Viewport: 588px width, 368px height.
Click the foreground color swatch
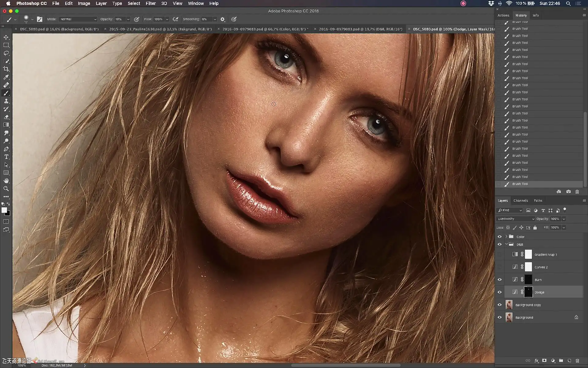[x=4, y=210]
